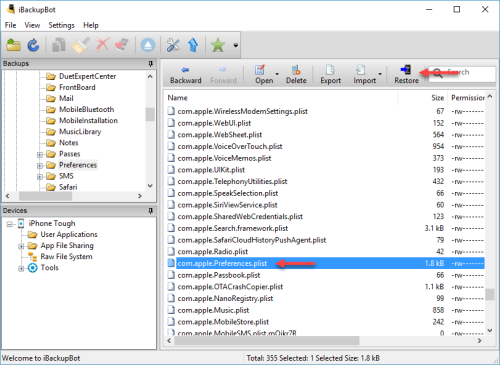The height and width of the screenshot is (365, 500).
Task: Expand the Import dropdown arrow
Action: click(x=380, y=74)
